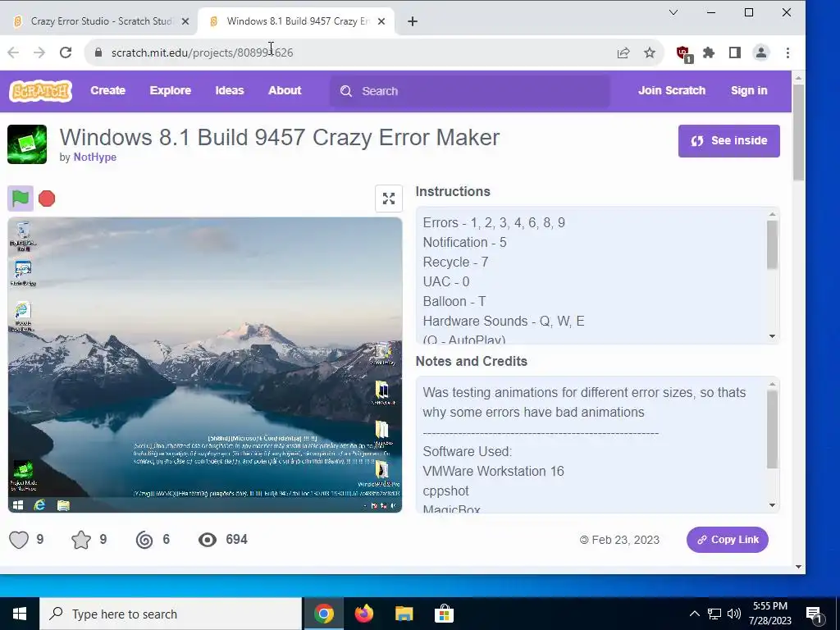Viewport: 840px width, 630px height.
Task: Reload the page in Chrome
Action: click(x=66, y=52)
